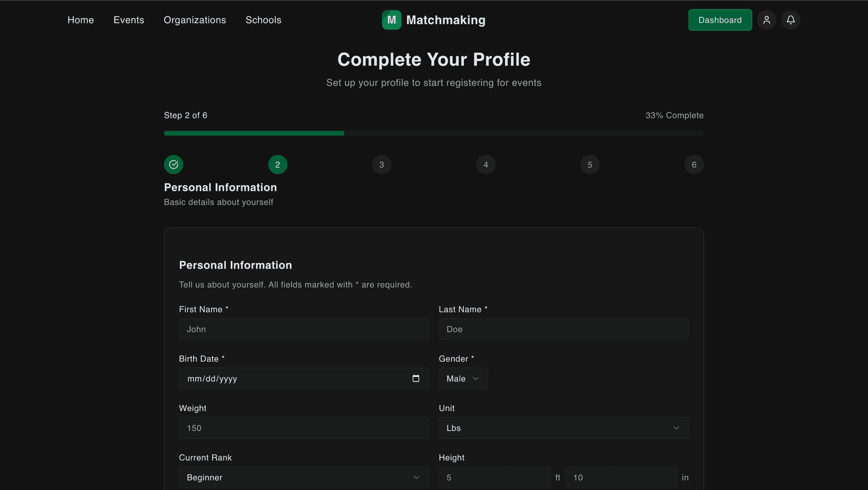The width and height of the screenshot is (868, 490).
Task: Open the Events navigation item
Action: click(x=129, y=20)
